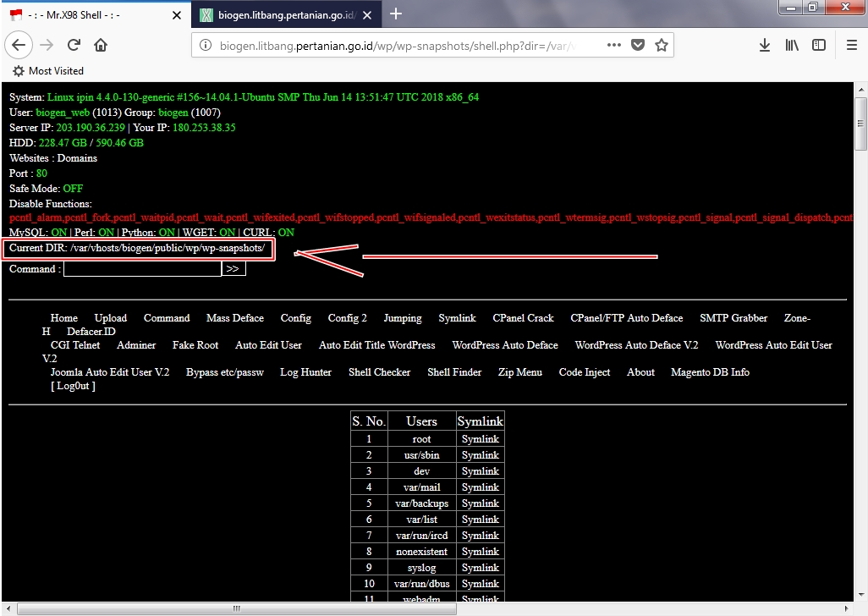Screen dimensions: 868x616
Task: Open the About link
Action: pyautogui.click(x=640, y=372)
